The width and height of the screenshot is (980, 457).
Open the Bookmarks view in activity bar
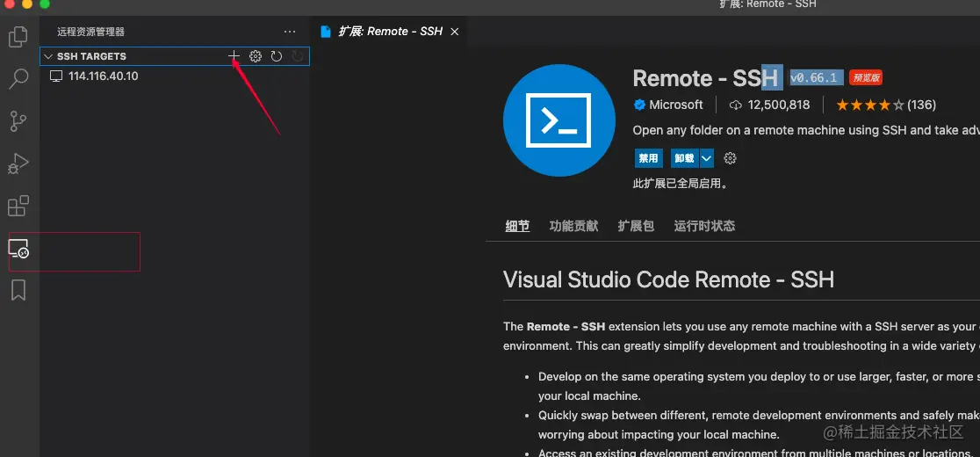18,290
